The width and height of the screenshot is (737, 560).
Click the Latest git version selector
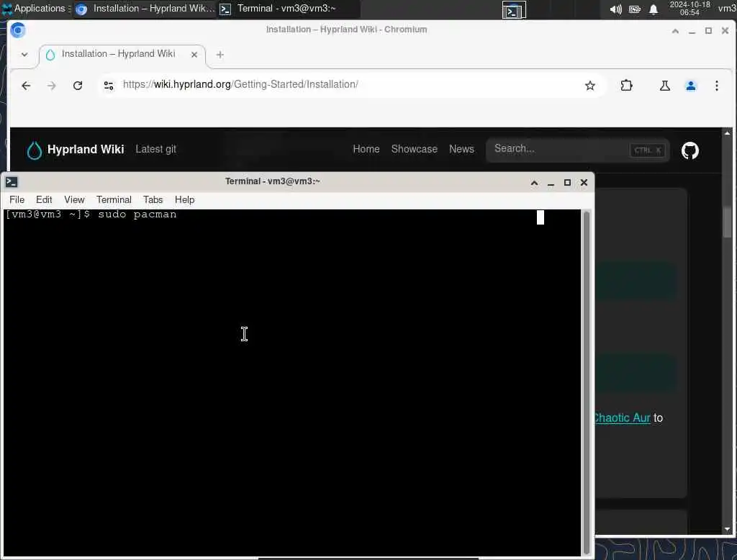coord(155,149)
